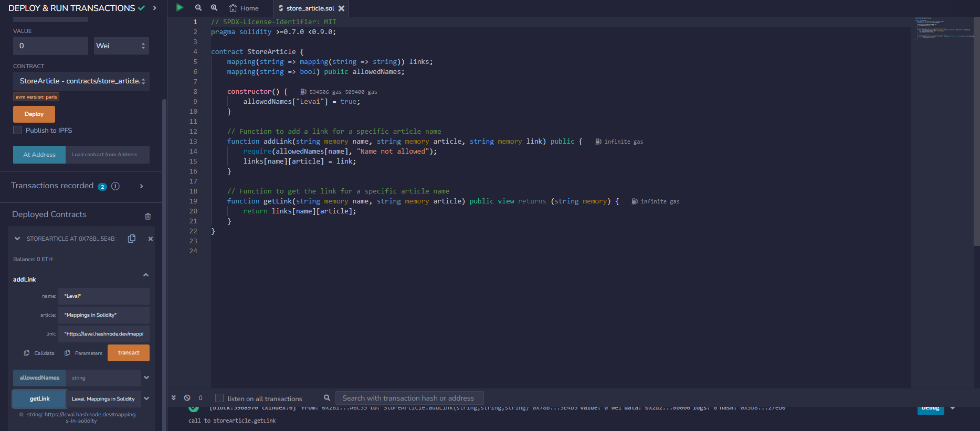Screen dimensions: 980x431
Task: Clear the terminal with the circle-slash icon
Action: click(187, 398)
